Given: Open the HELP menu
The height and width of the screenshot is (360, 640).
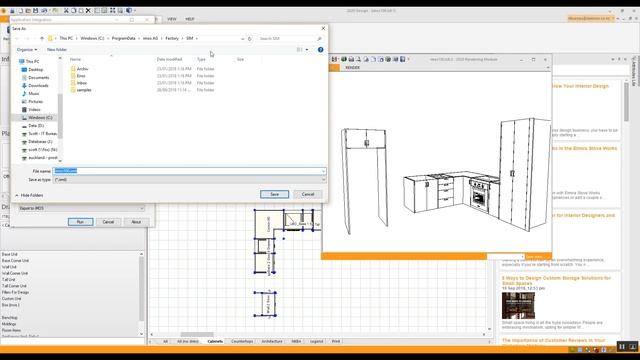Looking at the screenshot, I should point(190,19).
